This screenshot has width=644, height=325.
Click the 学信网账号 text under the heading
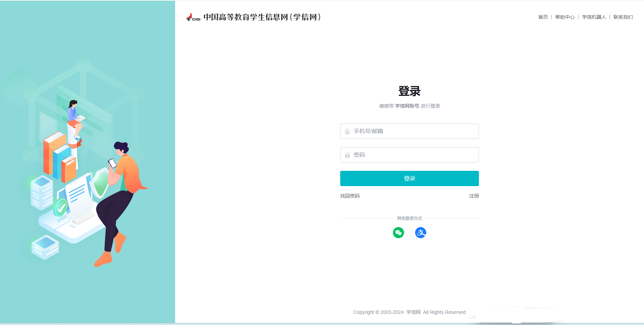(x=407, y=106)
